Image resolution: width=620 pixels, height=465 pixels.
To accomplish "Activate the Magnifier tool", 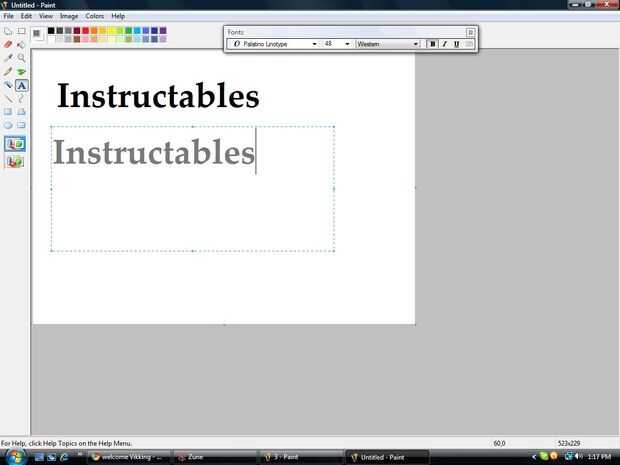I will 21,58.
